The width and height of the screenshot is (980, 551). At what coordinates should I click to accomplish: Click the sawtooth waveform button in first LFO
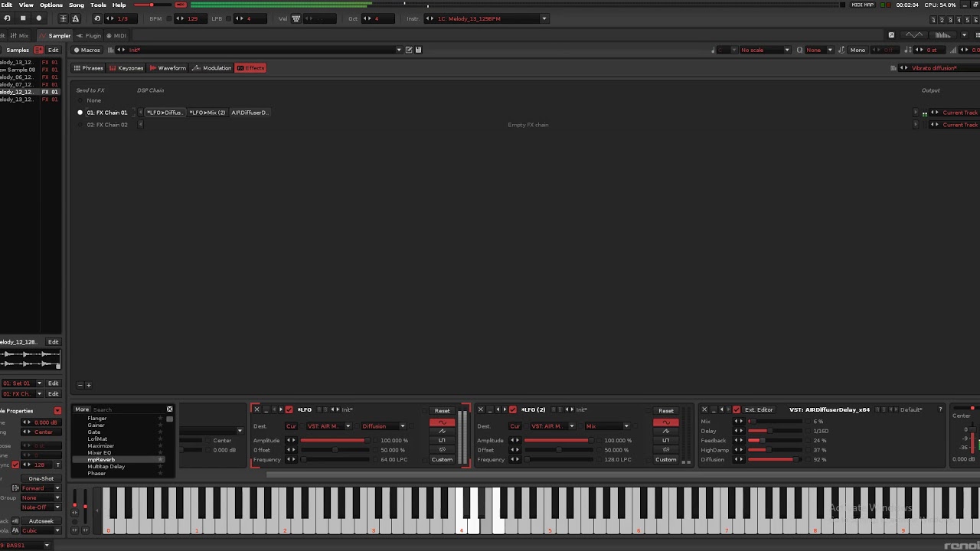point(442,432)
